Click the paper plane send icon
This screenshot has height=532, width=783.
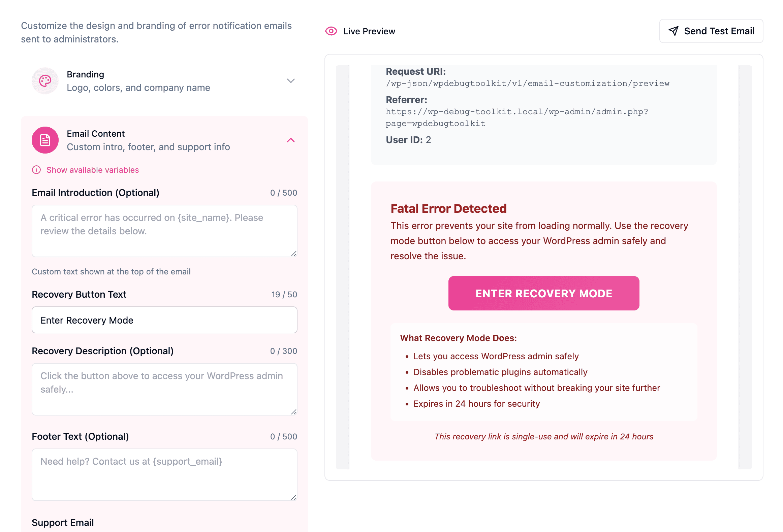click(674, 31)
